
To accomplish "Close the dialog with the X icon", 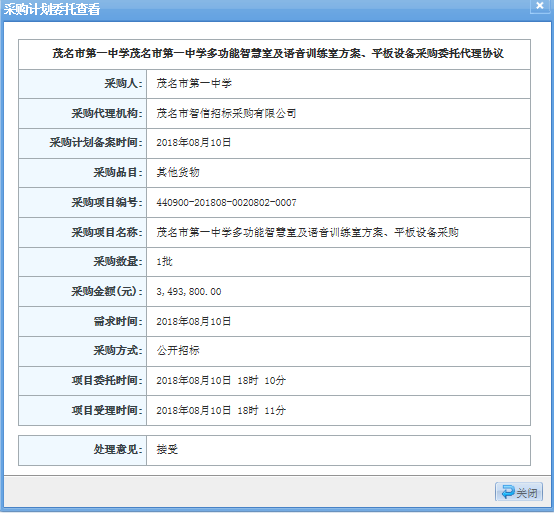I will point(540,6).
